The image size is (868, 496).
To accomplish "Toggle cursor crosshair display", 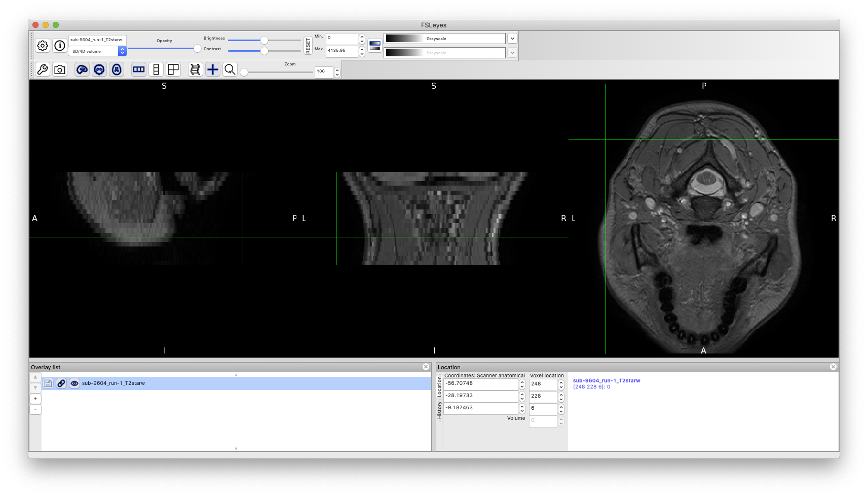I will coord(213,69).
